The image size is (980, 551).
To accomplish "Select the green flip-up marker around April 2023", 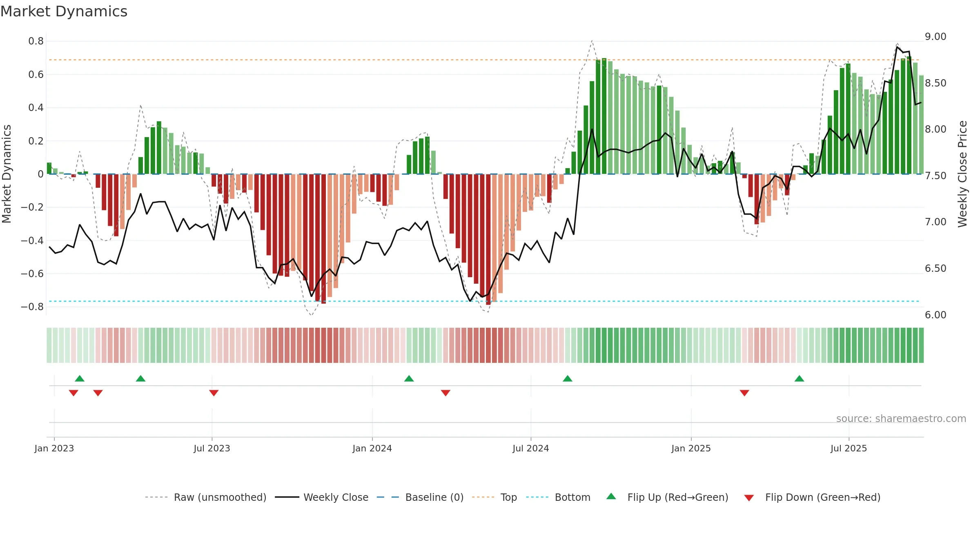I will pyautogui.click(x=140, y=378).
